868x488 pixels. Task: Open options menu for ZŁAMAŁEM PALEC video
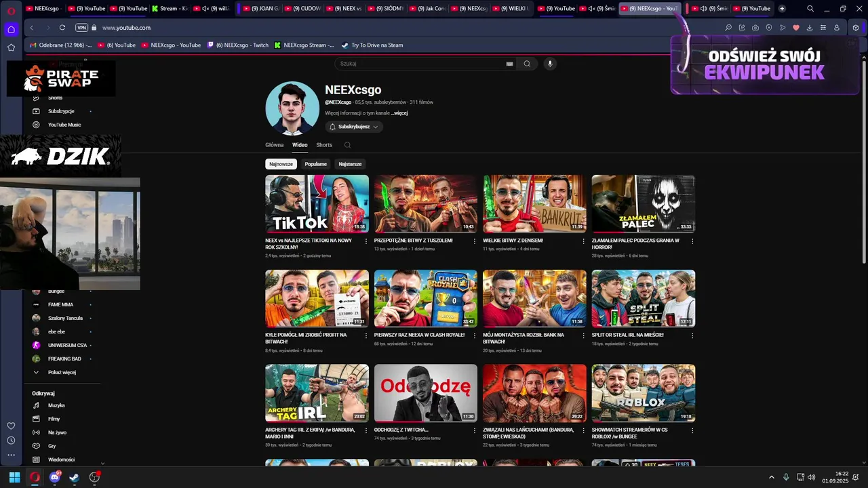pyautogui.click(x=692, y=241)
